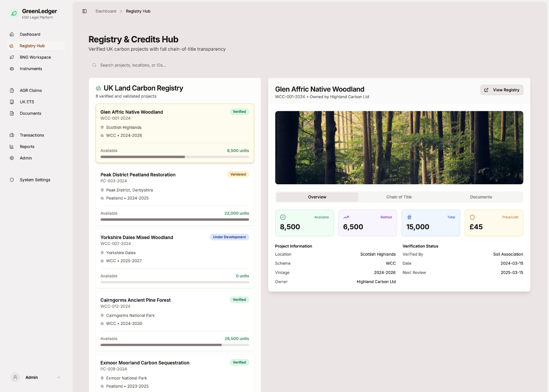The image size is (549, 392).
Task: Select the System Settings shield icon
Action: point(12,180)
